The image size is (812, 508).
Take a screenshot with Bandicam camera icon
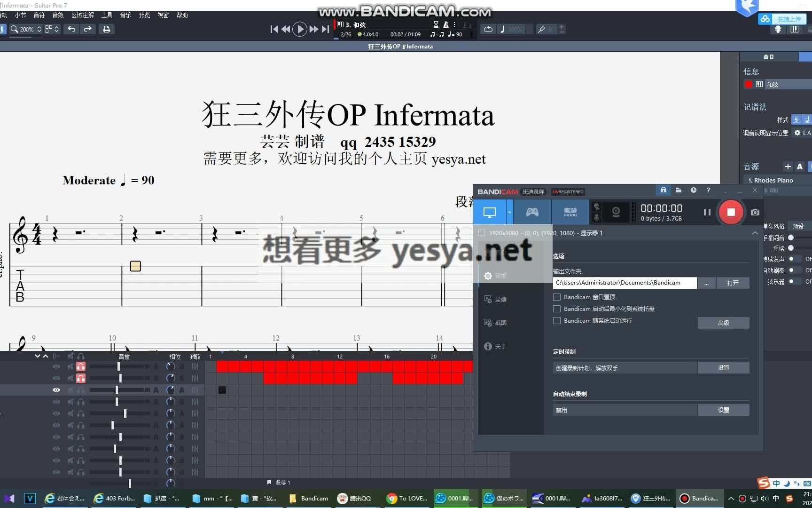click(755, 212)
